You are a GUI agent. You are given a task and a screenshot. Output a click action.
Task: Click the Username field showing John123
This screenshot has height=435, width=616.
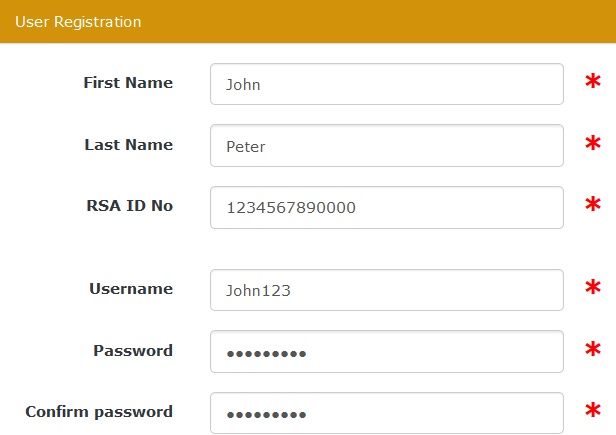click(x=387, y=290)
